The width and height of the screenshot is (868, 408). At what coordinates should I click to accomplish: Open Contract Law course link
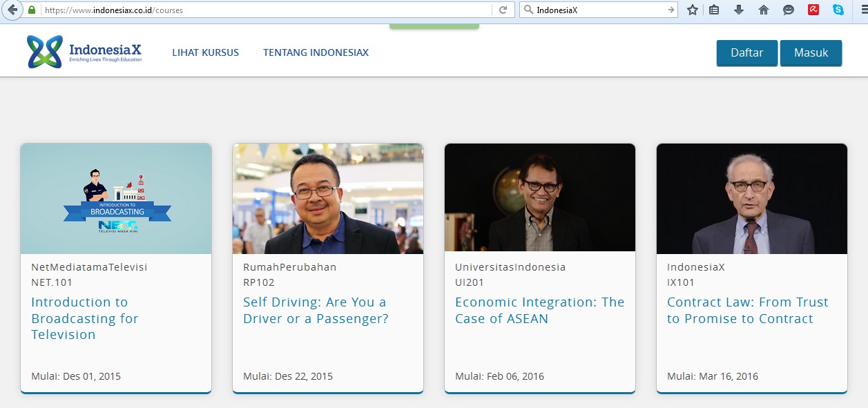coord(748,311)
